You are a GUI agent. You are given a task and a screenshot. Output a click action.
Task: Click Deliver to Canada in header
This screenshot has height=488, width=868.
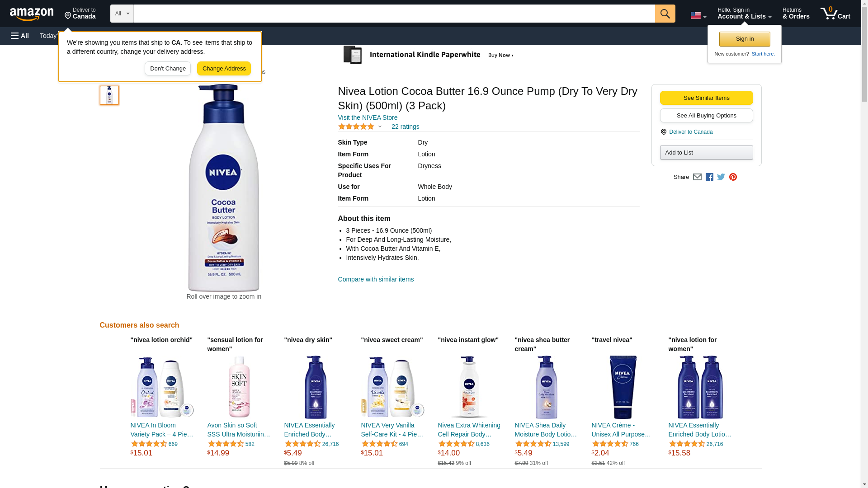80,14
